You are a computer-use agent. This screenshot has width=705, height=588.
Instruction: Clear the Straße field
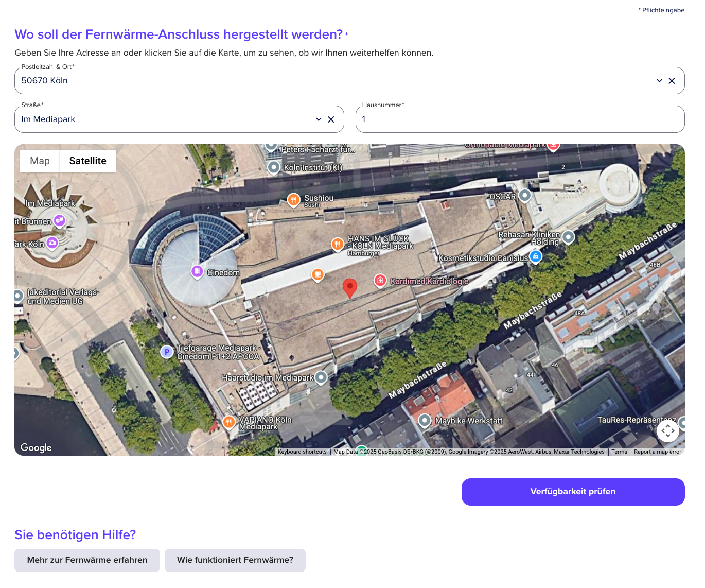point(331,119)
